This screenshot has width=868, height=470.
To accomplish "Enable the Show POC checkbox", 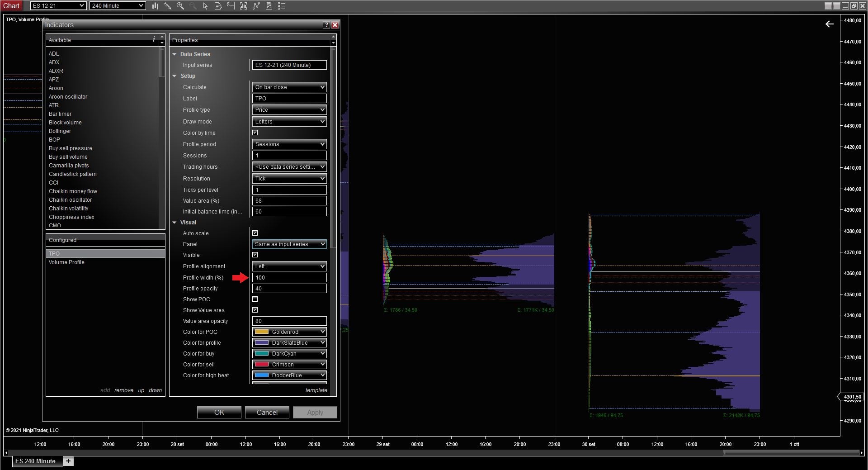I will point(255,299).
